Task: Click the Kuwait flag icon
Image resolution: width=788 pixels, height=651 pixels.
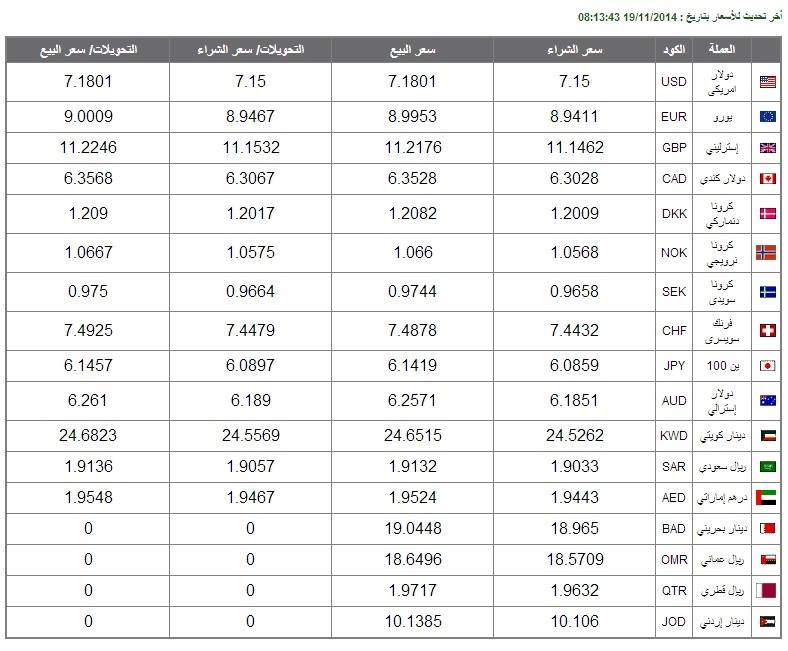Action: click(x=767, y=435)
